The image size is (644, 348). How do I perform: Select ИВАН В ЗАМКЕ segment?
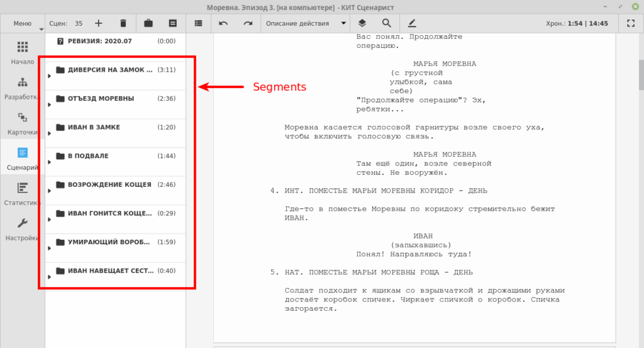tap(116, 133)
